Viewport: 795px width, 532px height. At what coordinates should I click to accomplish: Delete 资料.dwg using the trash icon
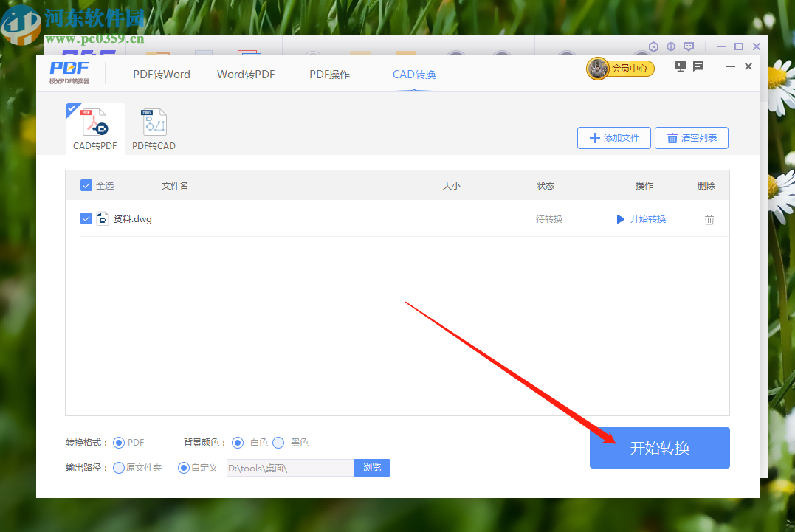point(709,218)
